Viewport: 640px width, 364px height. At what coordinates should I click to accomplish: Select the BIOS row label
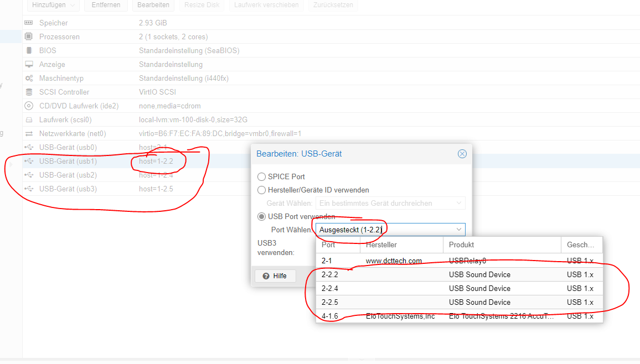(x=48, y=50)
